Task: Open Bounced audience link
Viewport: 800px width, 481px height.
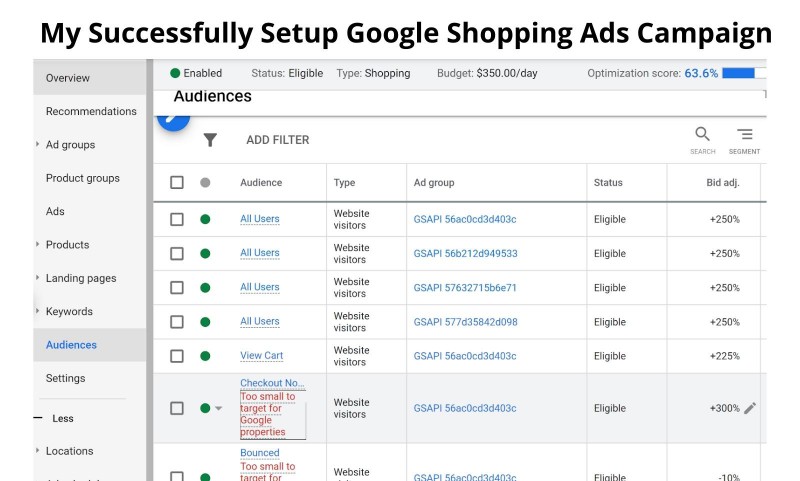Action: point(260,452)
